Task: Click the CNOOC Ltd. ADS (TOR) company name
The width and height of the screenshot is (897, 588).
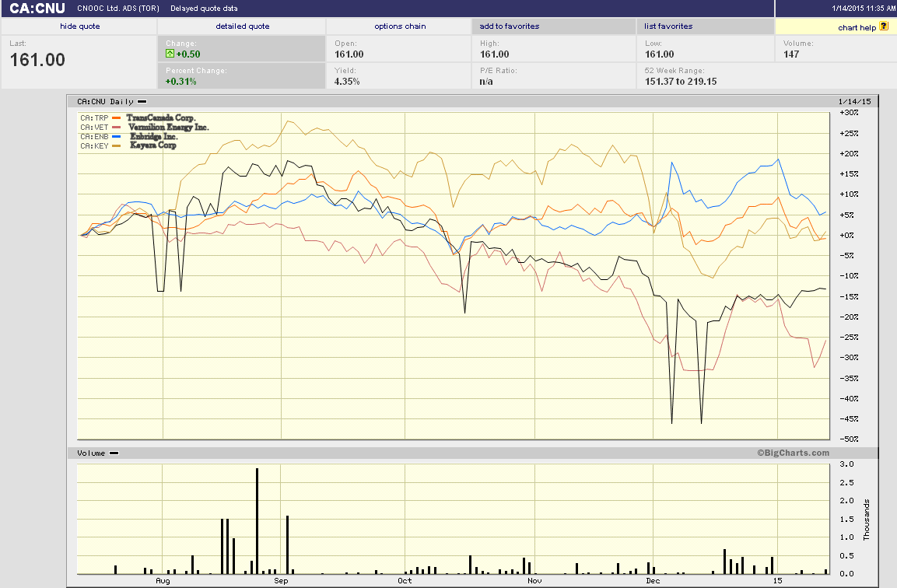Action: tap(118, 9)
